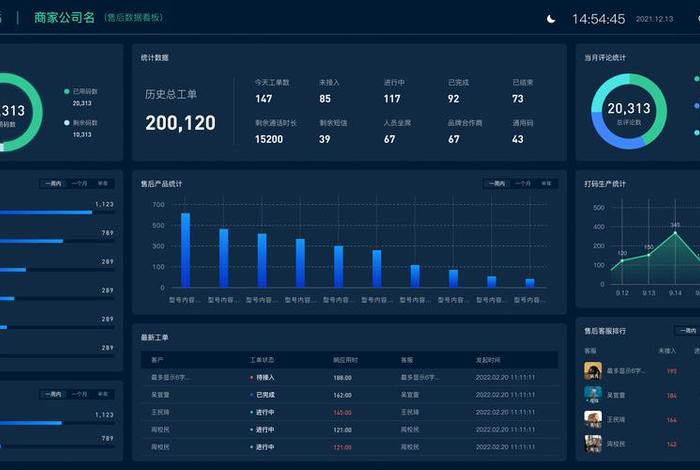The height and width of the screenshot is (470, 700).
Task: Click the 20,313 总评论数 donut chart
Action: coord(628,111)
